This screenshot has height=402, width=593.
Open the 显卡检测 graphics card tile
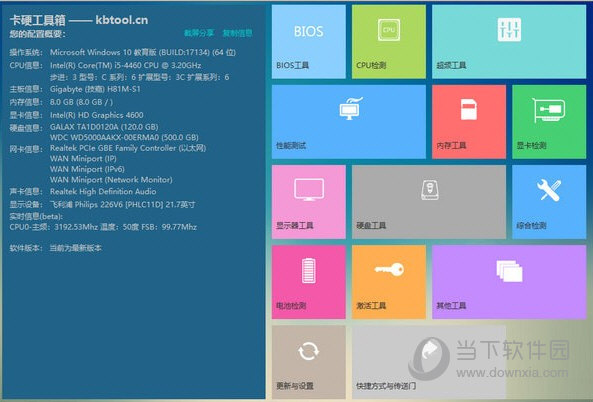point(549,122)
